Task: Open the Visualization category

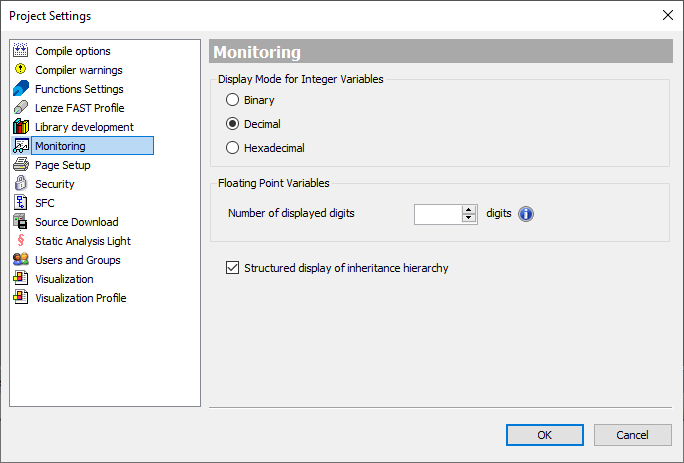Action: (65, 279)
